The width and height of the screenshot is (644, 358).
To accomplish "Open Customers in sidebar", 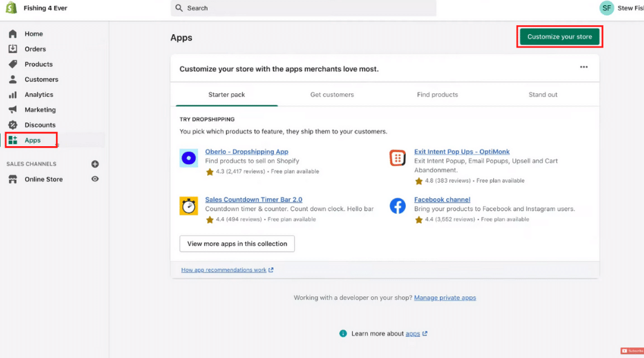I will point(41,79).
